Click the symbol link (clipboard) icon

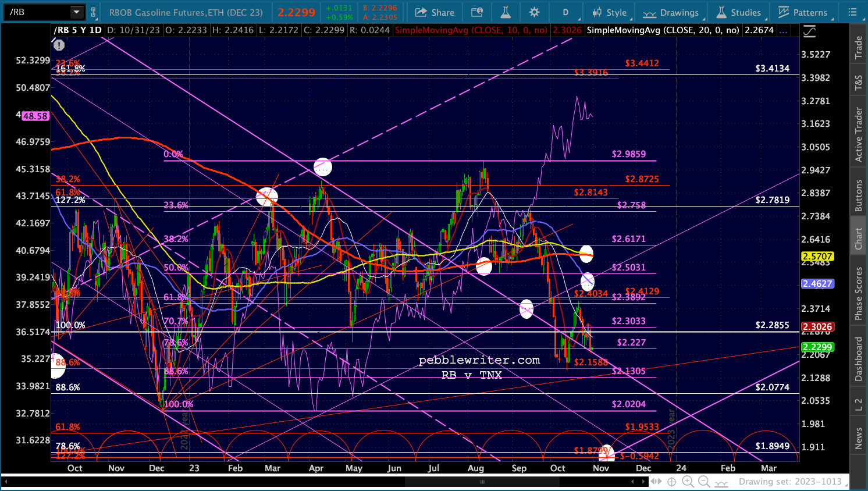[x=93, y=12]
